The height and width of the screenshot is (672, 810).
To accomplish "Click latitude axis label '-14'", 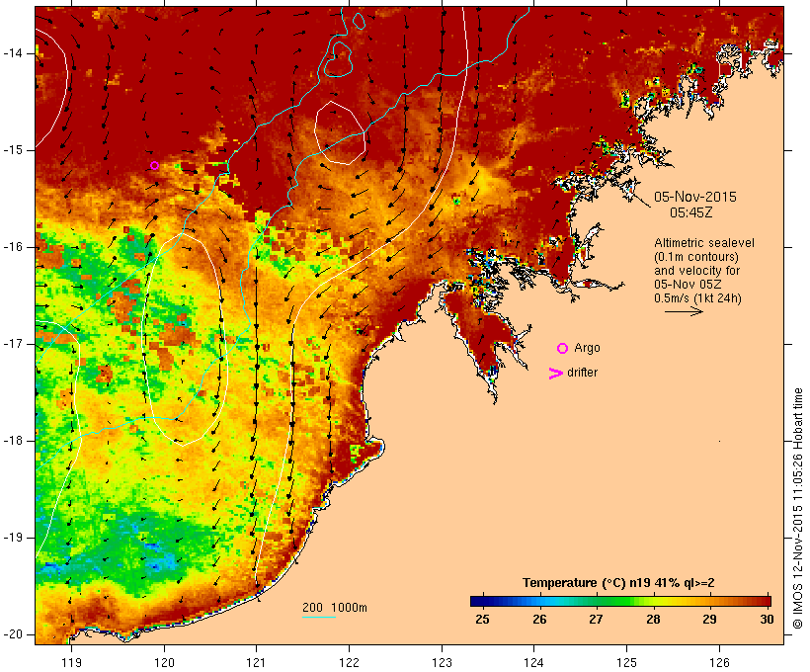I will (13, 53).
